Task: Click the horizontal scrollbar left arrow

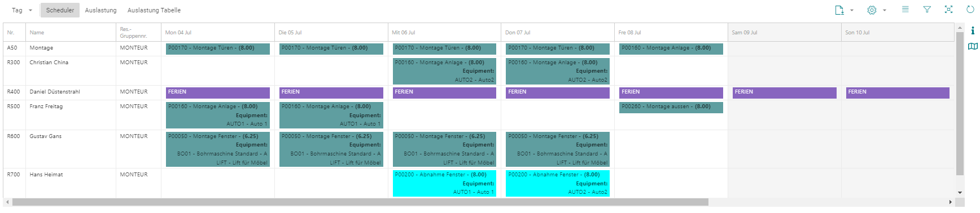Action: pos(7,202)
